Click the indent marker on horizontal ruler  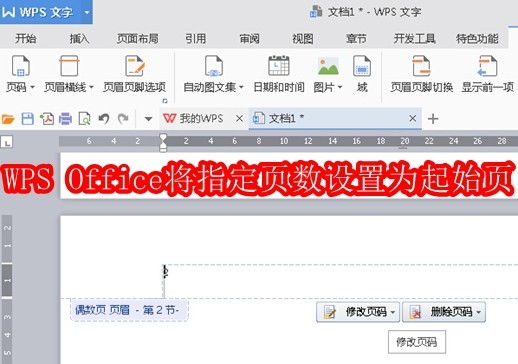163,143
